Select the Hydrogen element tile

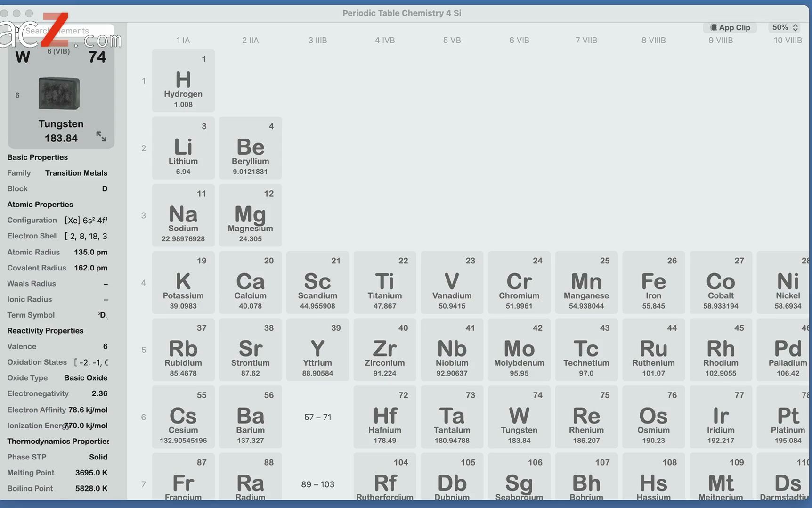click(183, 81)
